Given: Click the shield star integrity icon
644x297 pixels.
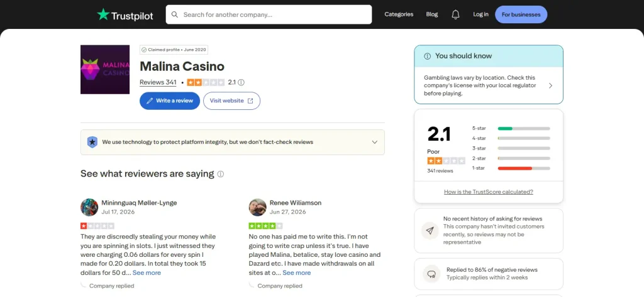Looking at the screenshot, I should coord(92,143).
